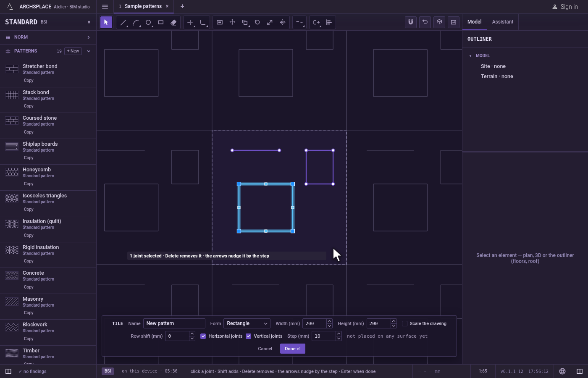Click the Done button
The image size is (588, 378).
293,349
